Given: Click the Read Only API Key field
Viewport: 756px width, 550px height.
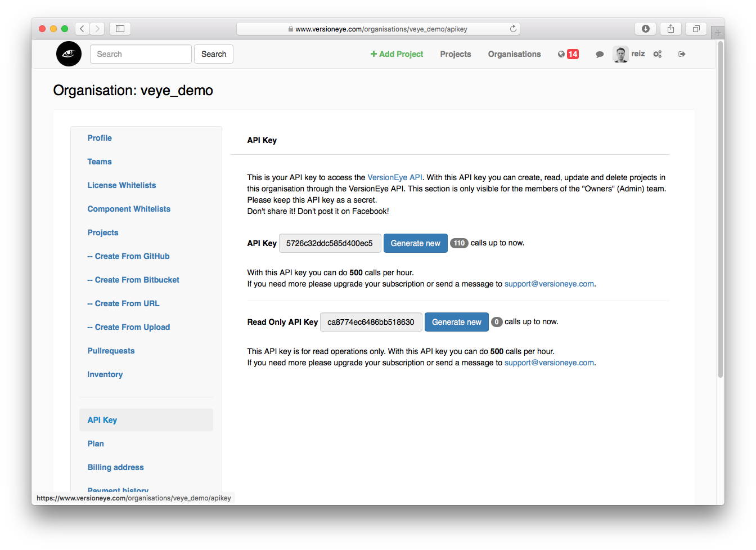Looking at the screenshot, I should (371, 322).
